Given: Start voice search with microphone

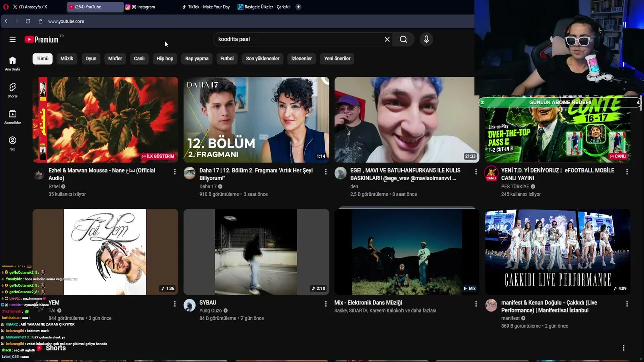Looking at the screenshot, I should click(426, 39).
